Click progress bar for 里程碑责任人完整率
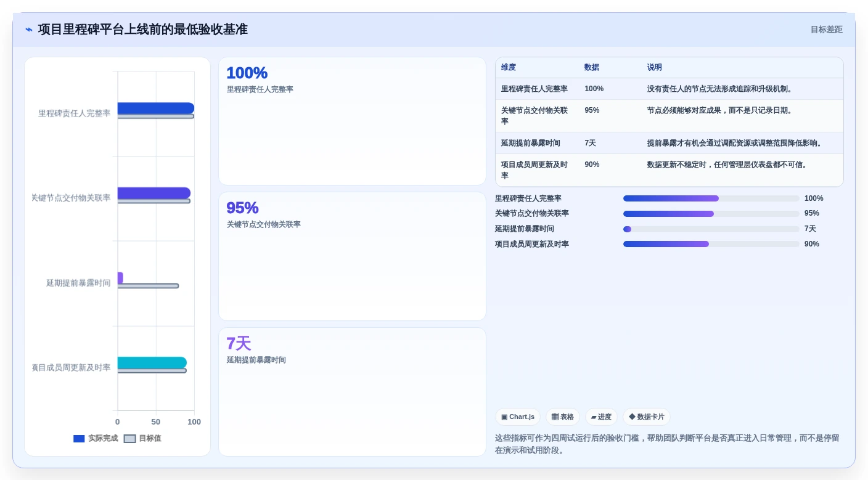 pos(711,198)
